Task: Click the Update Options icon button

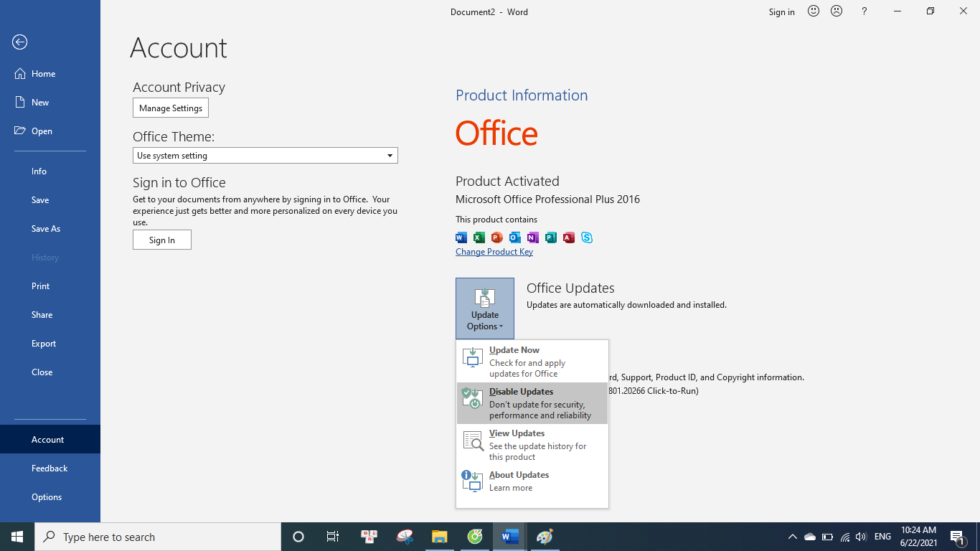Action: click(x=484, y=297)
